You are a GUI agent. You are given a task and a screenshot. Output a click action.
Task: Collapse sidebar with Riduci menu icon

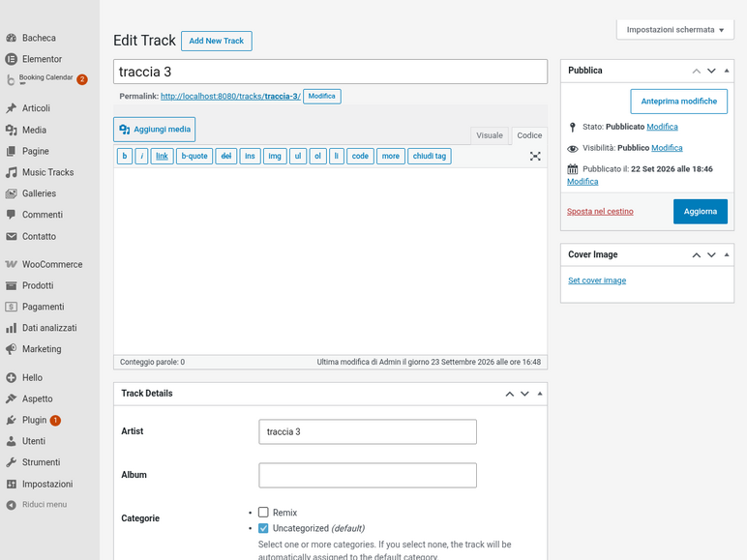12,505
